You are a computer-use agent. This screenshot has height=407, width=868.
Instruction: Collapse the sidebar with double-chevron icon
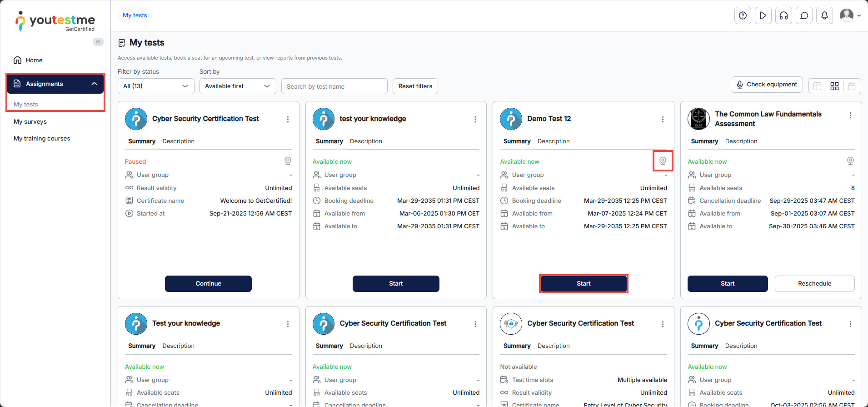click(98, 42)
